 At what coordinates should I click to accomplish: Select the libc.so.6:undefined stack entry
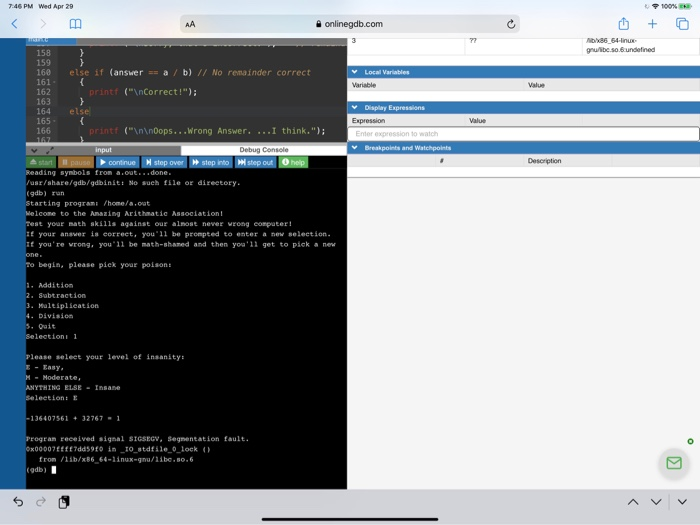coord(621,45)
